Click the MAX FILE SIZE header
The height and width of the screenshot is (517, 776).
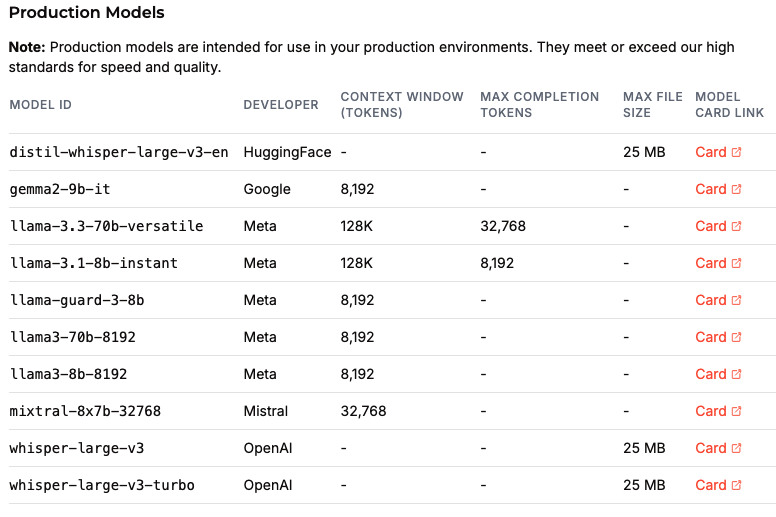(653, 105)
